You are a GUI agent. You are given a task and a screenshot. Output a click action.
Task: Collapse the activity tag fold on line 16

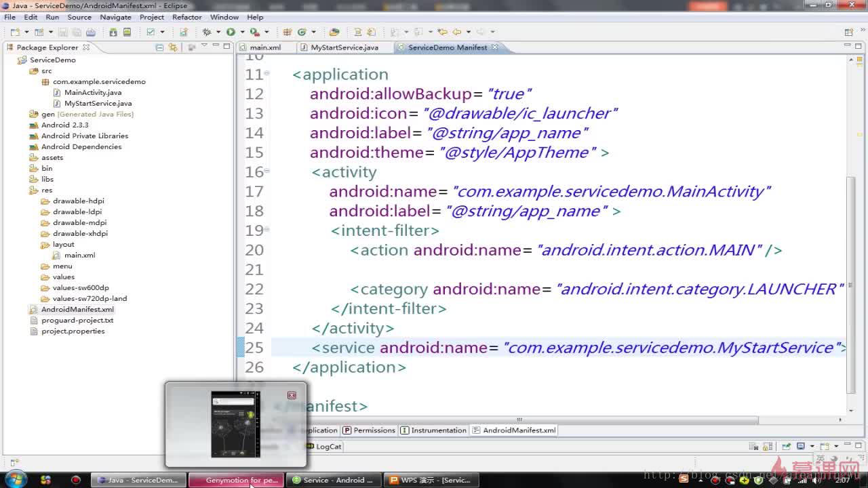(267, 171)
